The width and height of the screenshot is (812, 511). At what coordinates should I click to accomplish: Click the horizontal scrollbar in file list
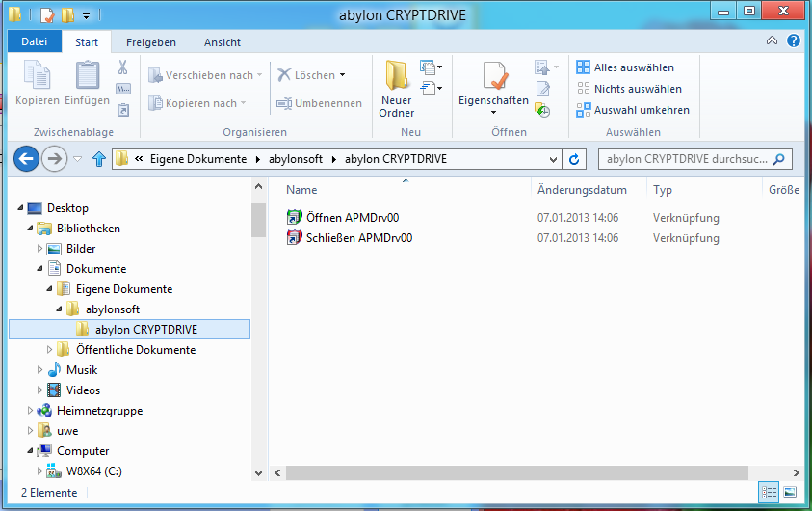click(x=517, y=472)
